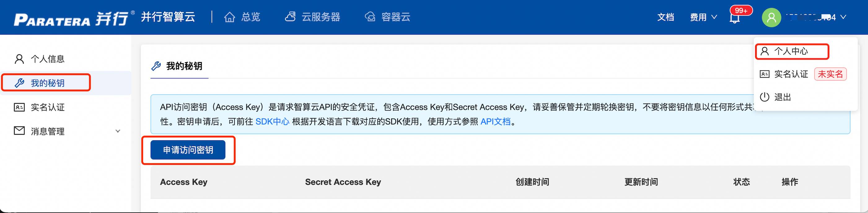The height and width of the screenshot is (213, 868).
Task: Click the 未实名 status tag
Action: click(x=830, y=74)
